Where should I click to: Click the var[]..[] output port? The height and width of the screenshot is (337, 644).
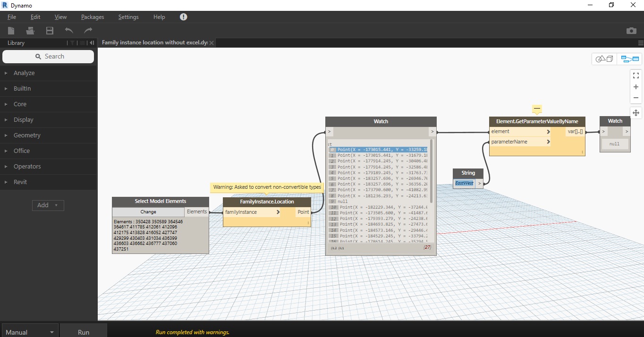[x=575, y=132]
